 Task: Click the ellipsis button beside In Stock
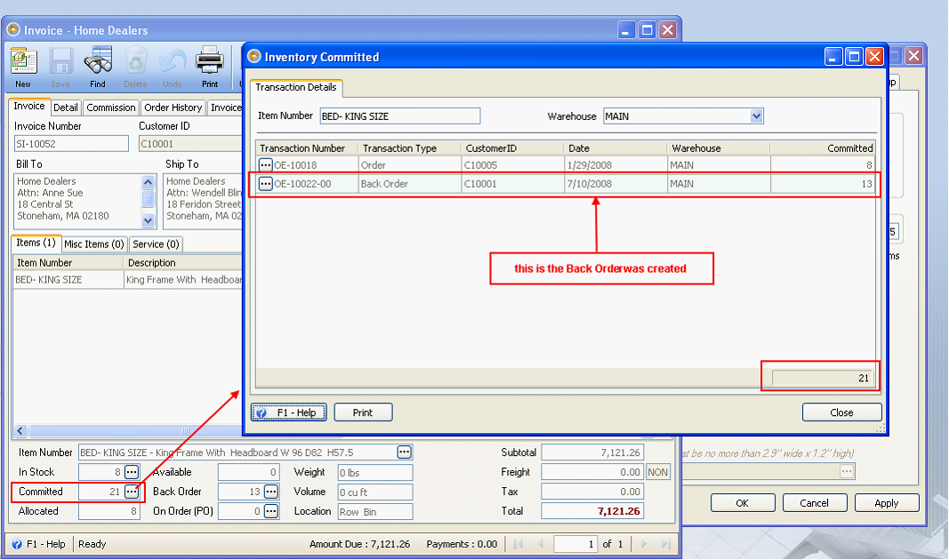[x=132, y=472]
